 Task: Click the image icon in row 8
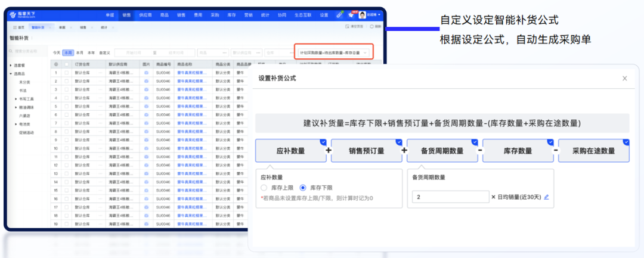click(146, 132)
